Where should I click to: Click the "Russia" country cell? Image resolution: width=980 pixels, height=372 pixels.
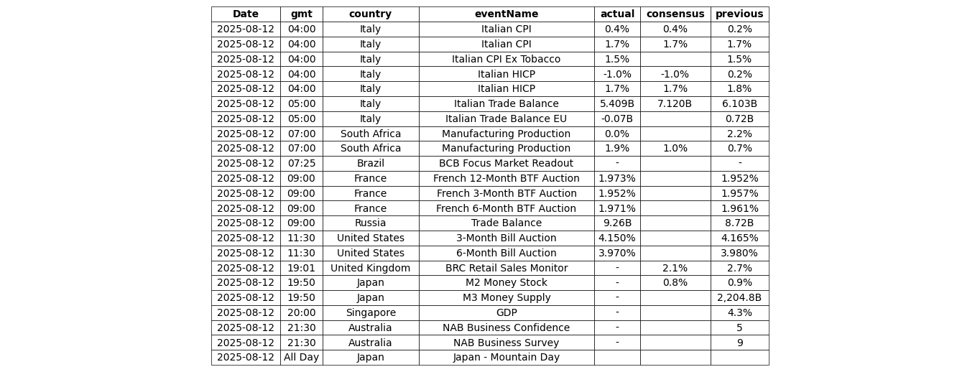pyautogui.click(x=370, y=223)
